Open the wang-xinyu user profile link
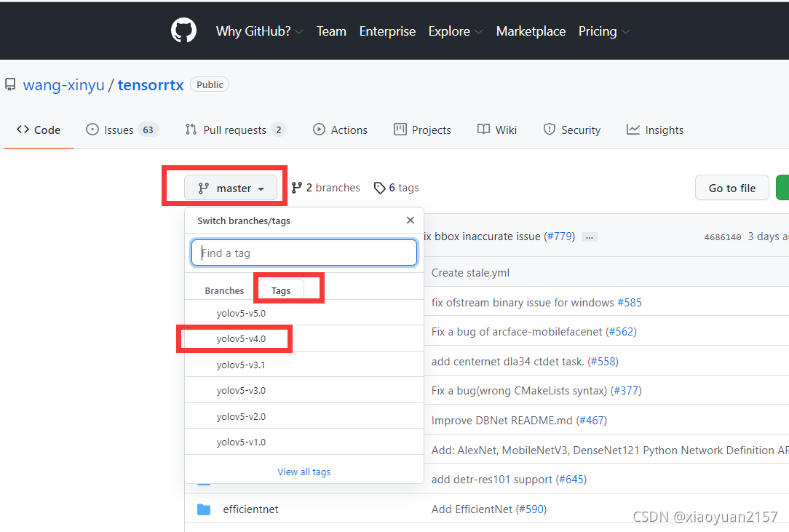The width and height of the screenshot is (789, 532). (x=63, y=85)
